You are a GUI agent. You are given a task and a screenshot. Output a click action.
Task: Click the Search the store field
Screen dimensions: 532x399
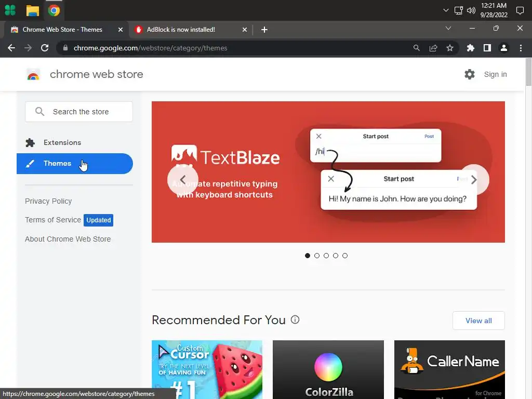pyautogui.click(x=79, y=112)
